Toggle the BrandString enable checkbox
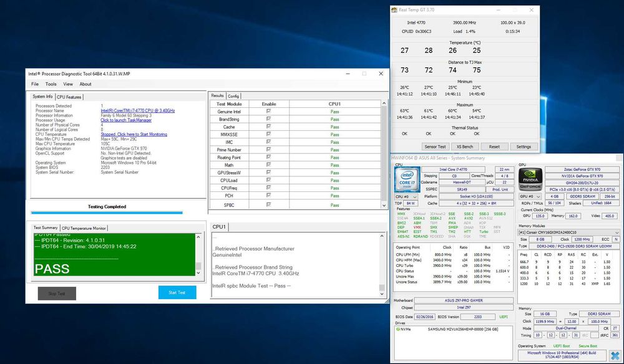The image size is (624, 364). click(x=268, y=119)
